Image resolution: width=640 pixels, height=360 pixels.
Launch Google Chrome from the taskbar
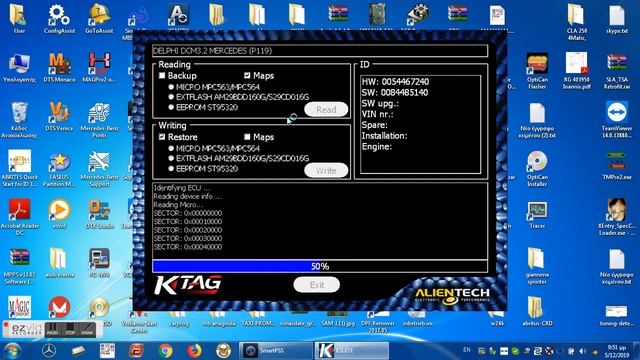click(x=166, y=351)
